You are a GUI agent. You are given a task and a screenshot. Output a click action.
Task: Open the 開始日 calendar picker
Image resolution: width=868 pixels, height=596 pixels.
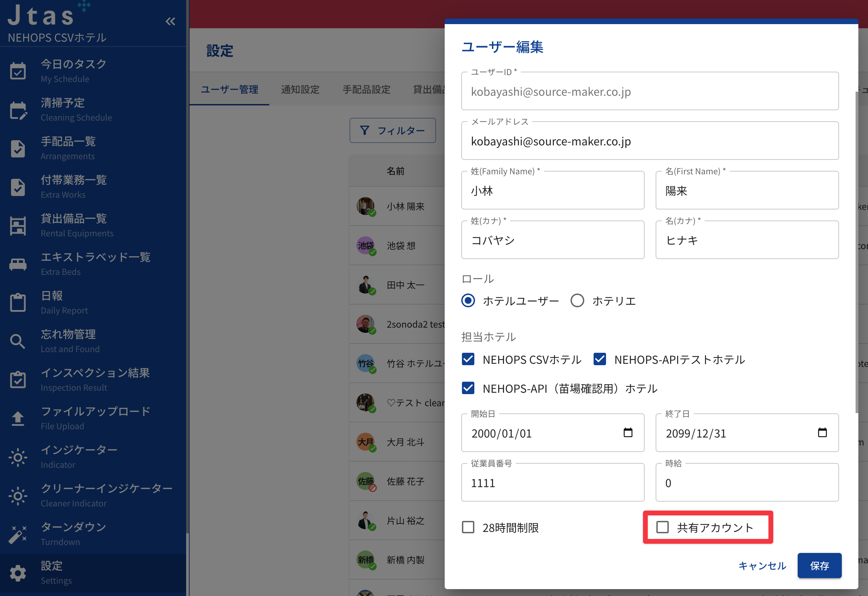pos(628,432)
